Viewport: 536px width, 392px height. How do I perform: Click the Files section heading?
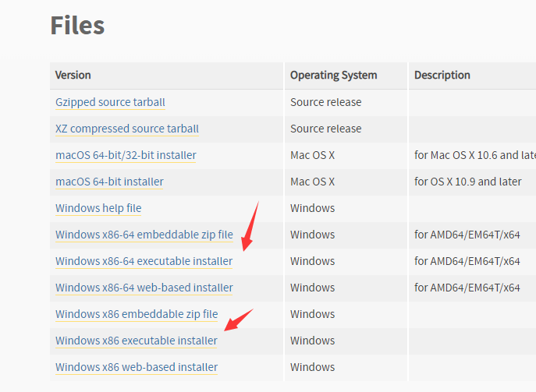click(77, 25)
